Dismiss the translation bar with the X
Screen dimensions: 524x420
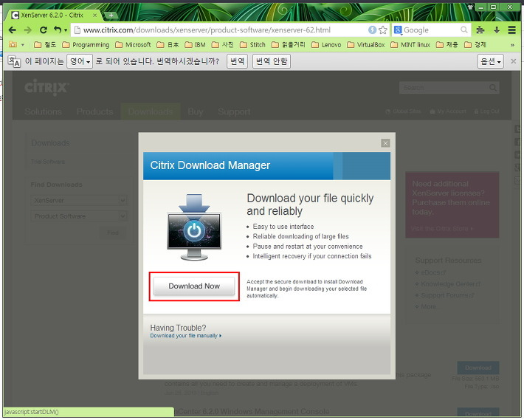(x=514, y=61)
